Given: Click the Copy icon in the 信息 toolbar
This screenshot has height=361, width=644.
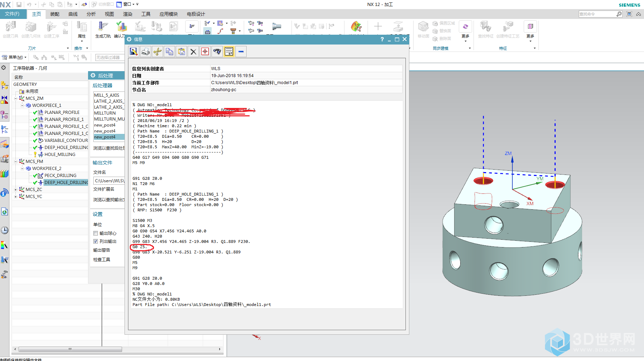Looking at the screenshot, I should pos(169,52).
